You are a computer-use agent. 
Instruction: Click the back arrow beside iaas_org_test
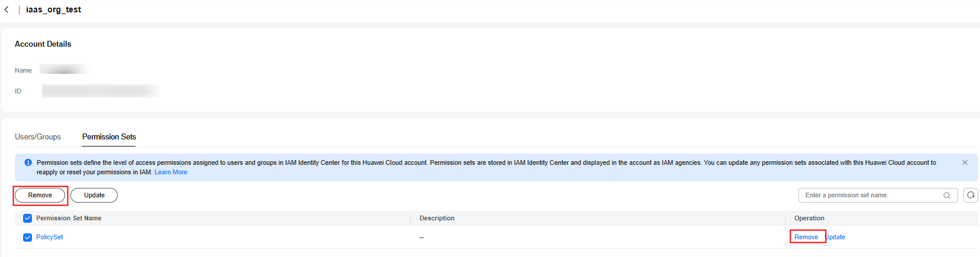7,9
